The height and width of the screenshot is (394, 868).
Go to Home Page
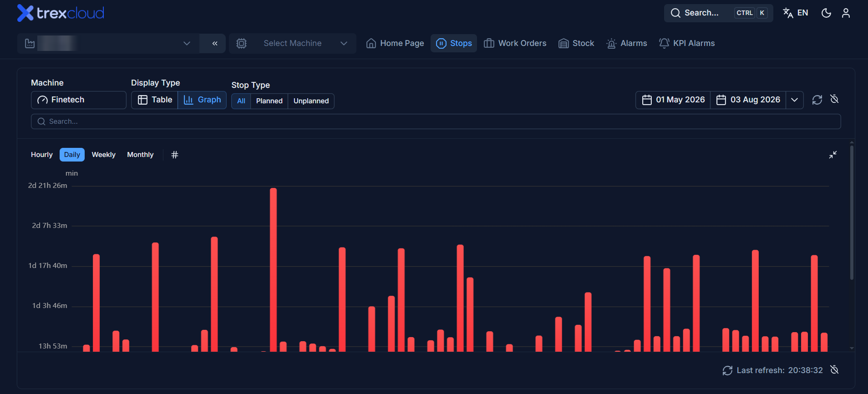[x=395, y=43]
